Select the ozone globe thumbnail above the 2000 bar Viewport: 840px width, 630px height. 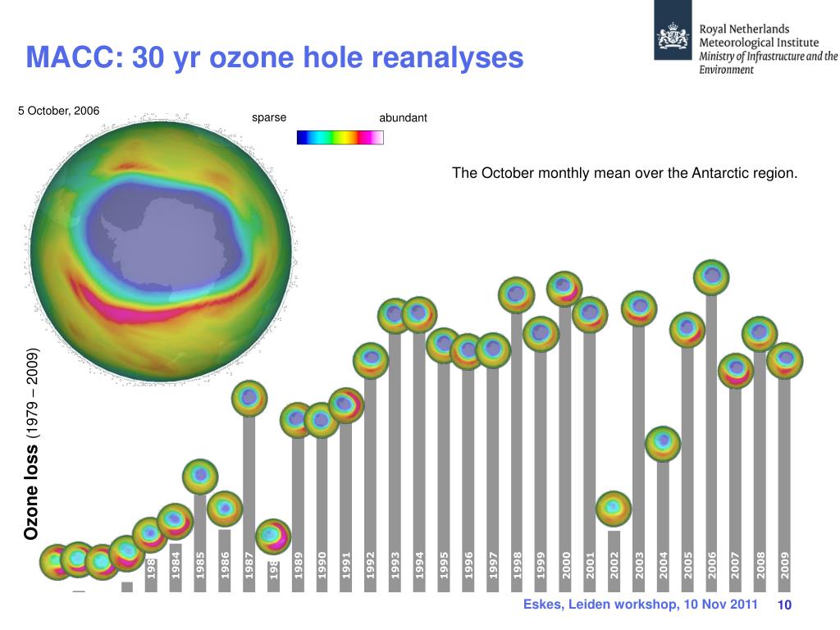[x=564, y=289]
